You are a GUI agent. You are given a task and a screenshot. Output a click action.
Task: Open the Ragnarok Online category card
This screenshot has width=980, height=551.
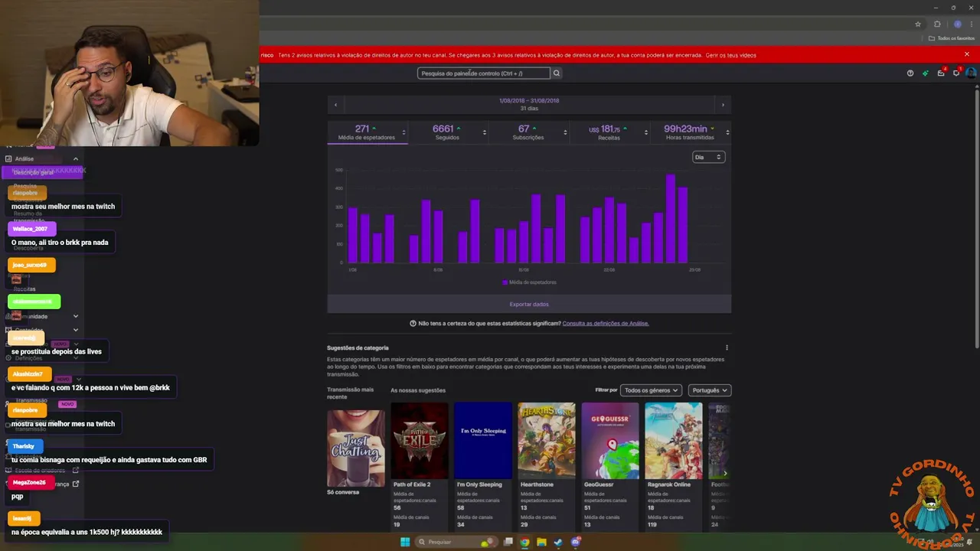(674, 441)
